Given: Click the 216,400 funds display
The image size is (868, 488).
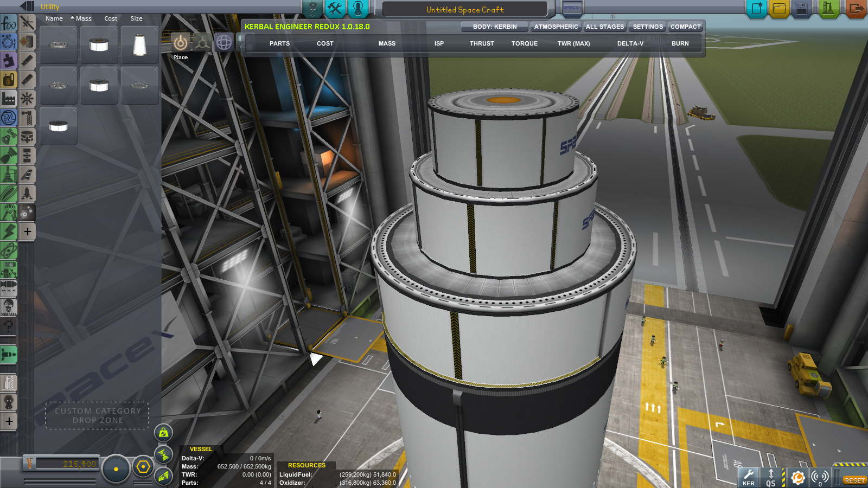Looking at the screenshot, I should click(x=67, y=464).
